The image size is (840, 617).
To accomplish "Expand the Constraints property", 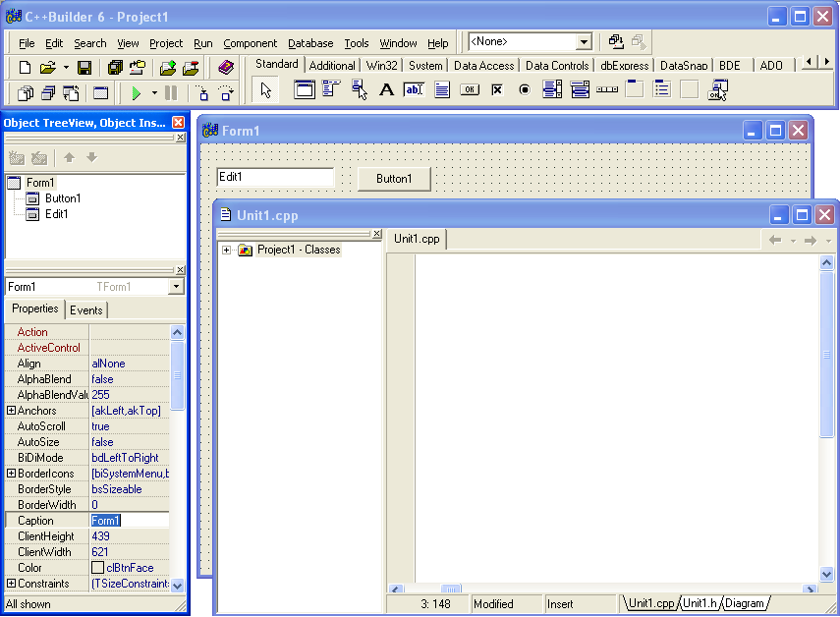I will click(11, 584).
